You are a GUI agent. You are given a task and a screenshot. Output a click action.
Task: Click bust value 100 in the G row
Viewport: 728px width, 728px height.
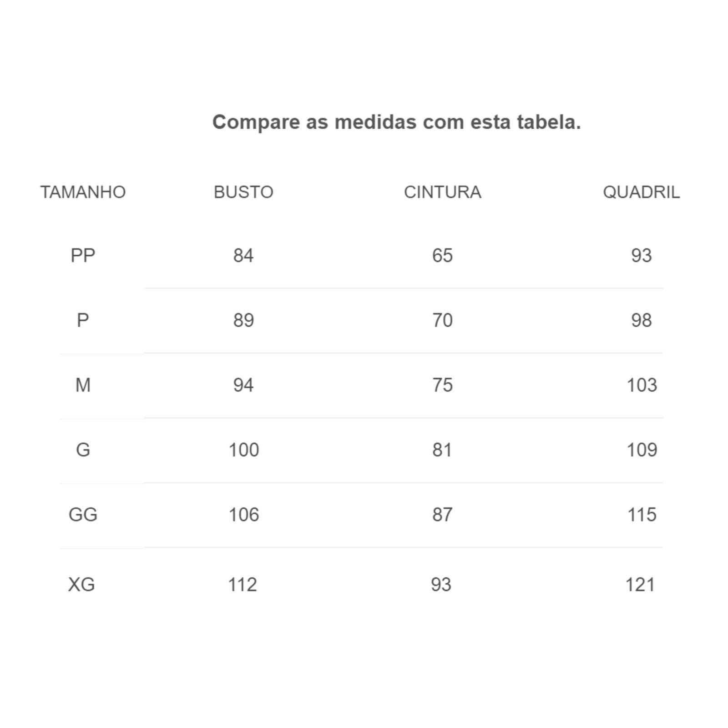click(x=243, y=450)
